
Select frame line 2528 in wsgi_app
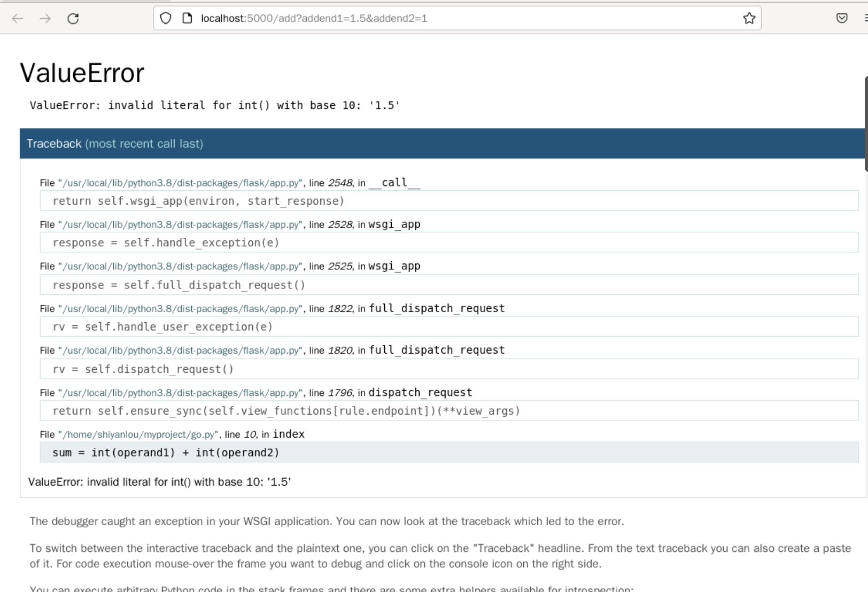[230, 224]
